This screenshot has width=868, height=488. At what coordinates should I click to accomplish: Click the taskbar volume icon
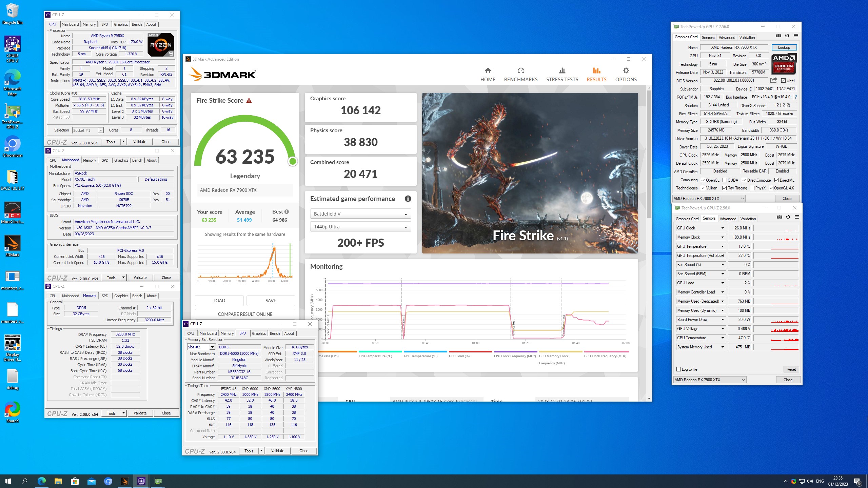tap(810, 481)
